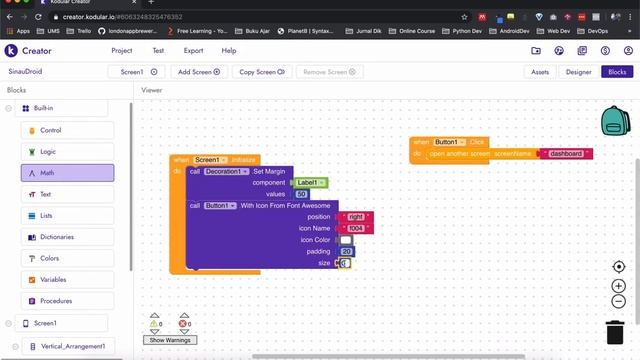
Task: Open the Chrome three-dot menu
Action: 630,17
